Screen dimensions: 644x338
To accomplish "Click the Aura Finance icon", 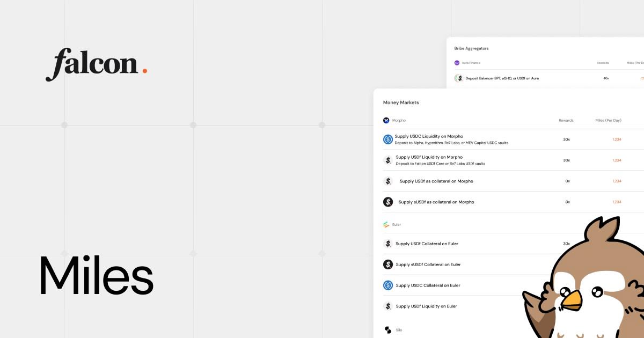I will click(x=457, y=63).
